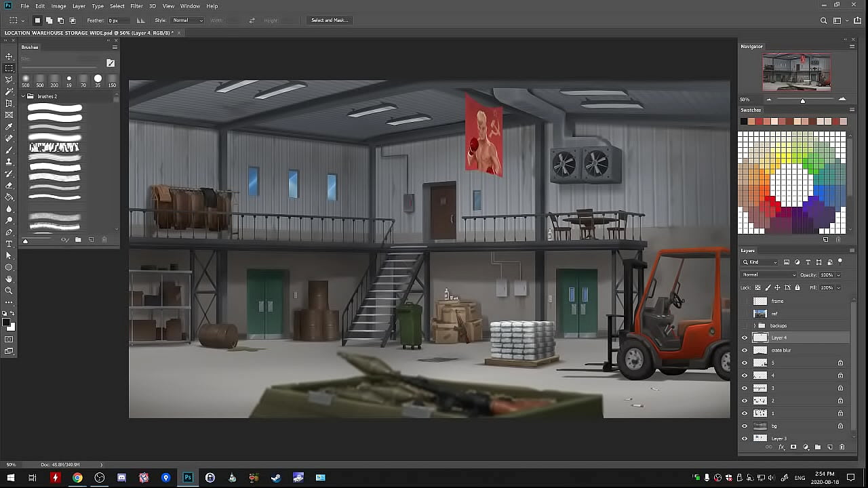Delete layer using the trash icon
Viewport: 868px width, 488px height.
click(x=842, y=447)
